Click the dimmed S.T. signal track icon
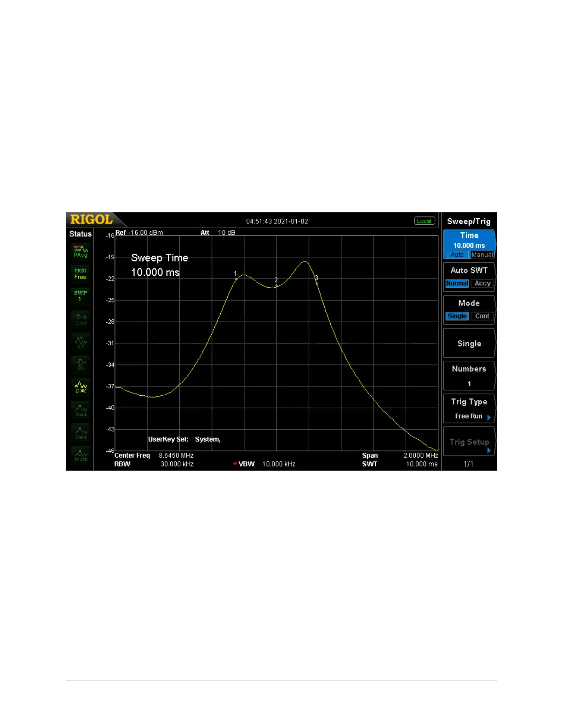The height and width of the screenshot is (728, 563). click(80, 342)
